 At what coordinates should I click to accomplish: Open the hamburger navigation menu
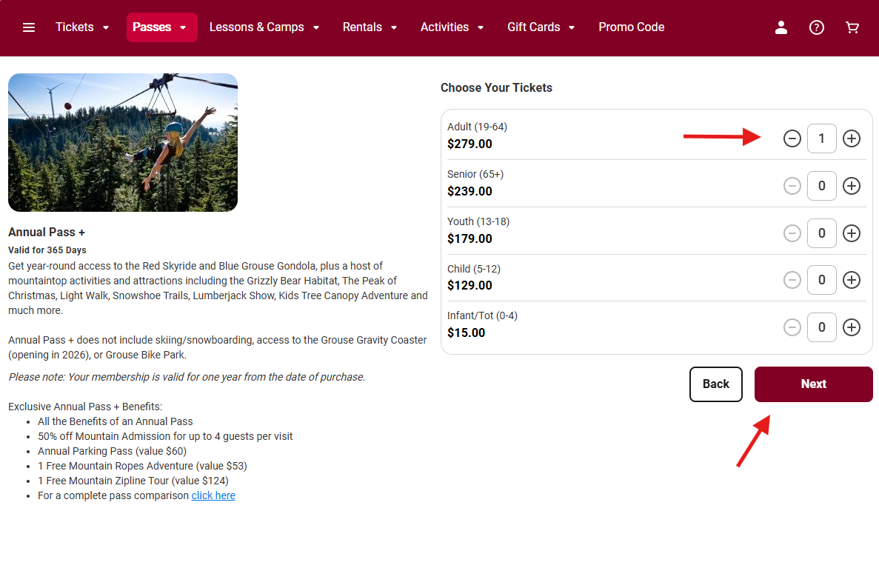pos(29,27)
